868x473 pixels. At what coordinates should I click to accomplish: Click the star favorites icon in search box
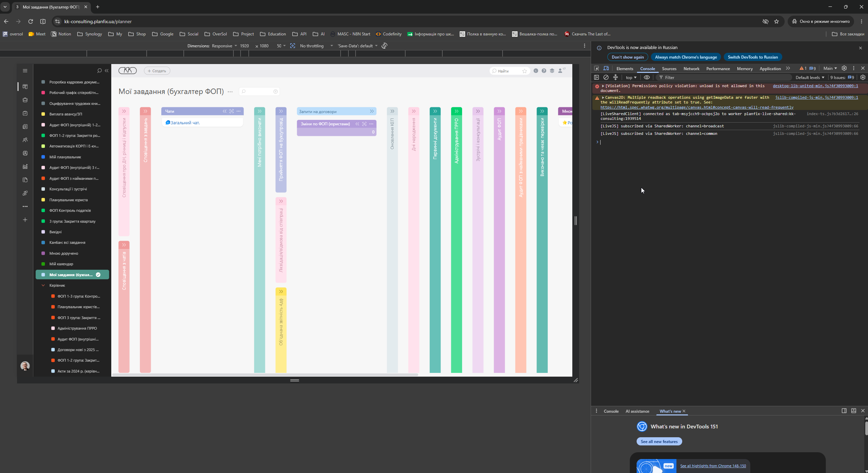point(524,71)
